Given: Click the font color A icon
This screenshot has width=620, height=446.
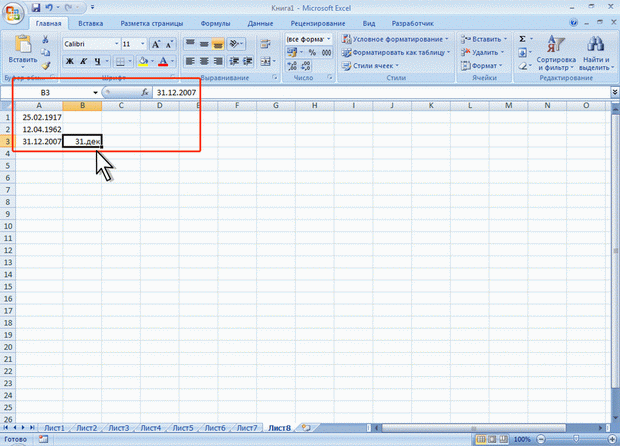Looking at the screenshot, I should coord(162,61).
